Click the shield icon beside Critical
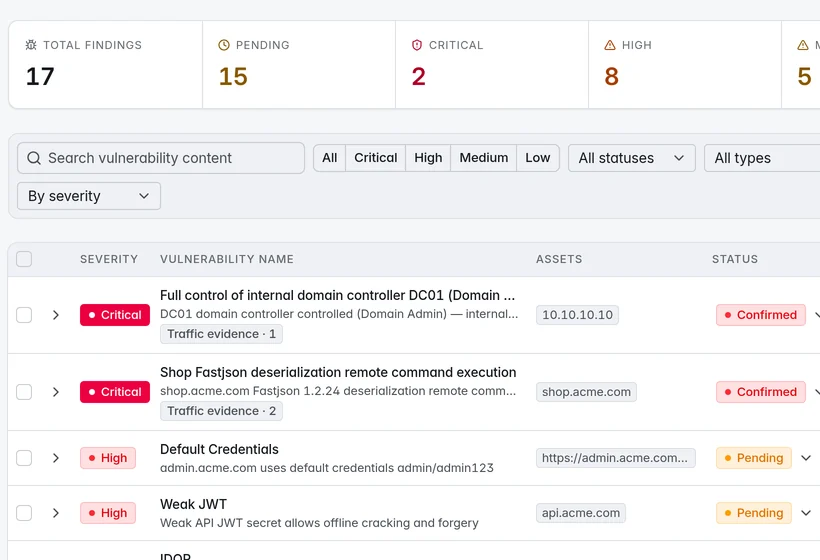Image resolution: width=820 pixels, height=560 pixels. coord(417,45)
